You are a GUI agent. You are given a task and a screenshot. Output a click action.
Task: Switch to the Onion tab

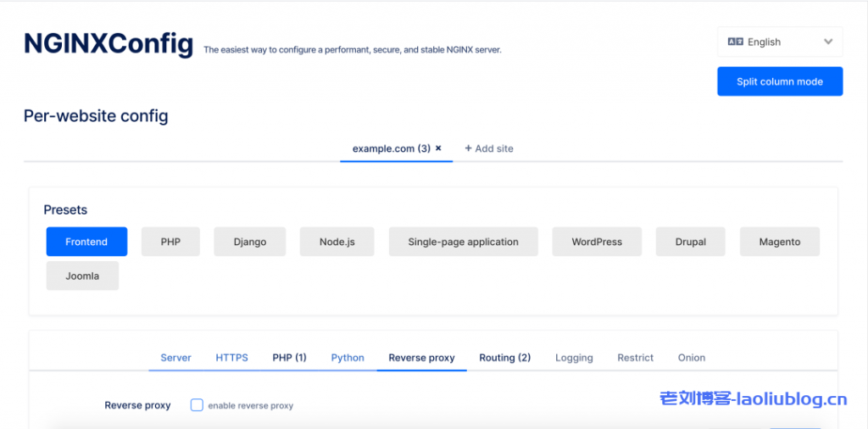pyautogui.click(x=692, y=358)
